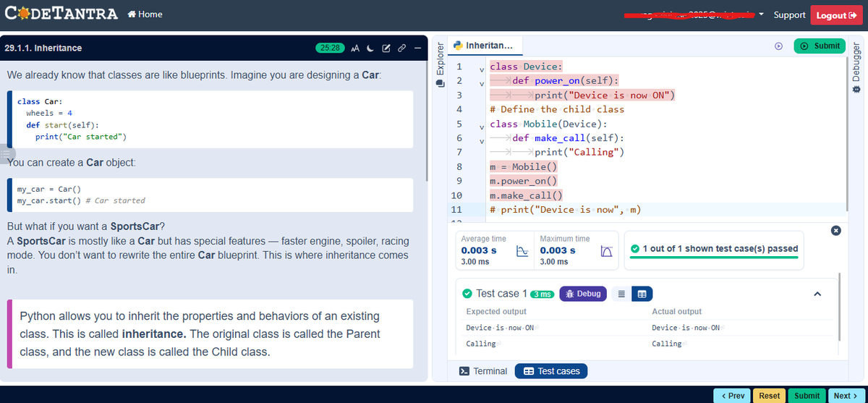Open the Home link in top bar
This screenshot has height=403, width=868.
tap(145, 14)
